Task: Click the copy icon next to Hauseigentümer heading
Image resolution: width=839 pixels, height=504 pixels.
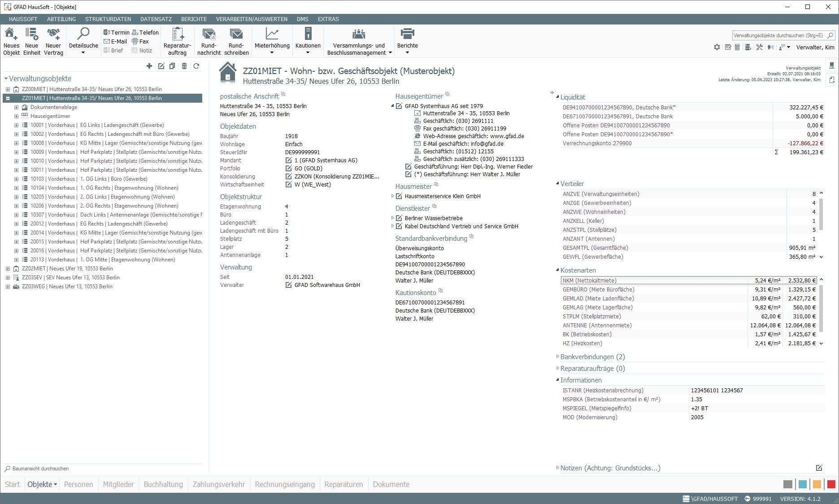Action: coord(447,95)
